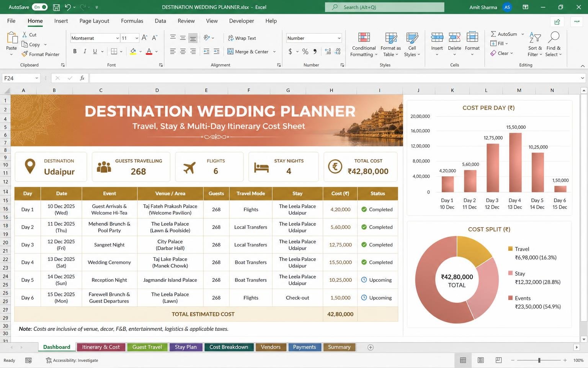Viewport: 588px width, 368px height.
Task: Expand the Merge & Center dropdown arrow
Action: coord(274,51)
